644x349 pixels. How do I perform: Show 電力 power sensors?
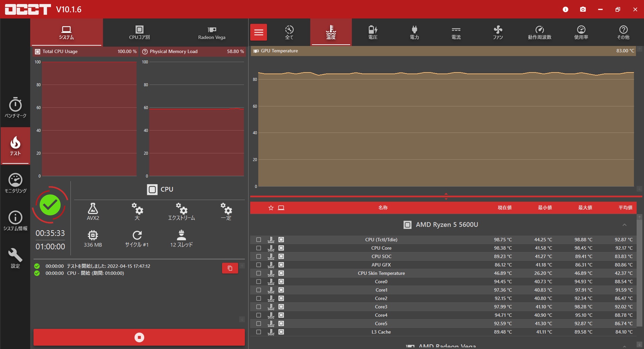415,32
